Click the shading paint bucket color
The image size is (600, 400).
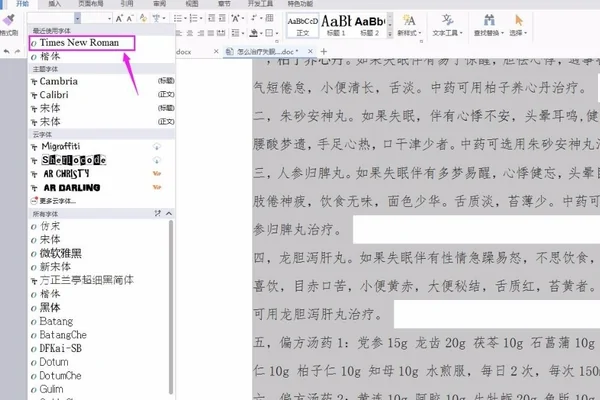tap(254, 33)
